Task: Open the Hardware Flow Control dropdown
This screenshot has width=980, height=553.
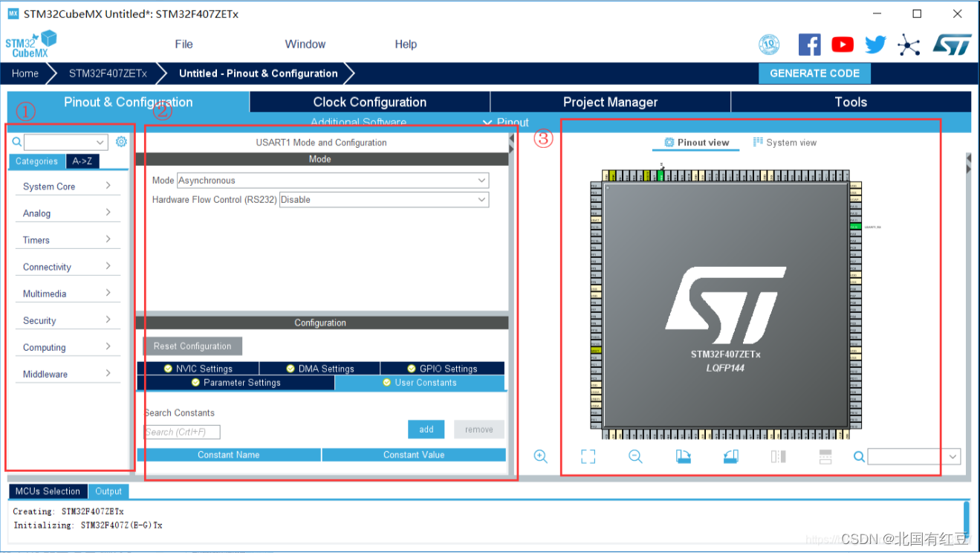Action: [x=383, y=199]
